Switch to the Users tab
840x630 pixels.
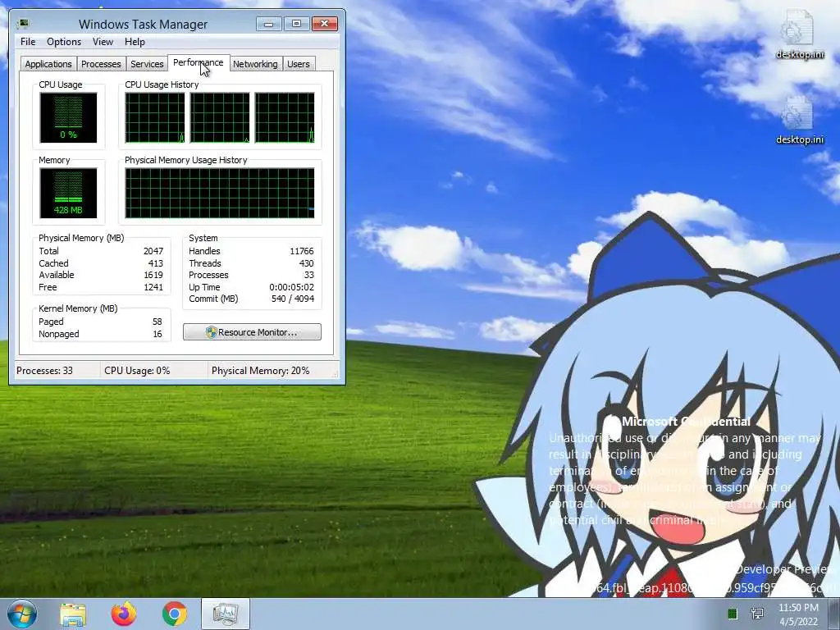[x=299, y=64]
